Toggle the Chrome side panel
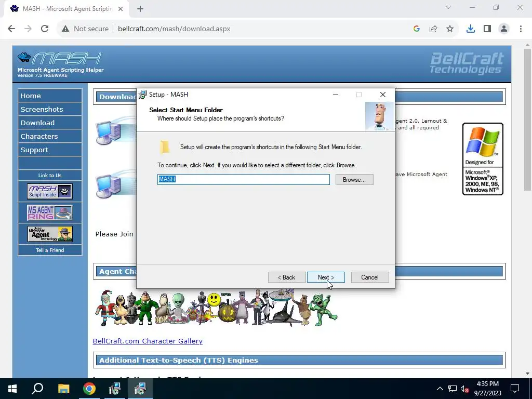 tap(487, 29)
